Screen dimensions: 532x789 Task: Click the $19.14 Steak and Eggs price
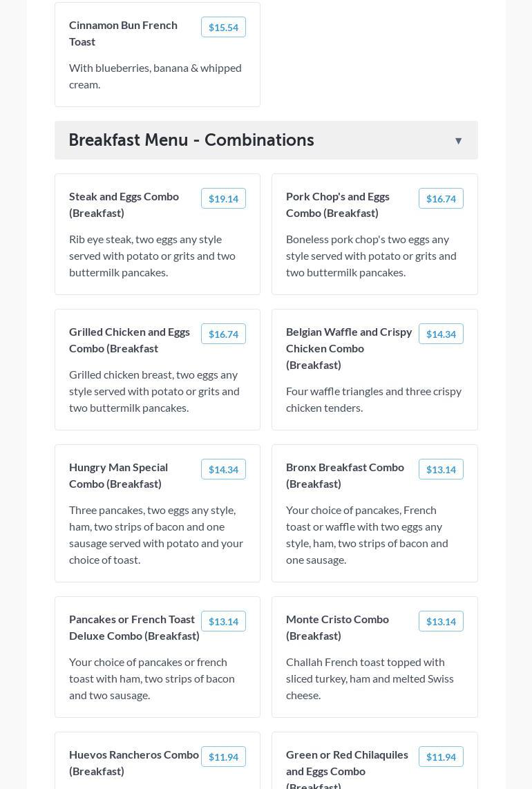[223, 199]
